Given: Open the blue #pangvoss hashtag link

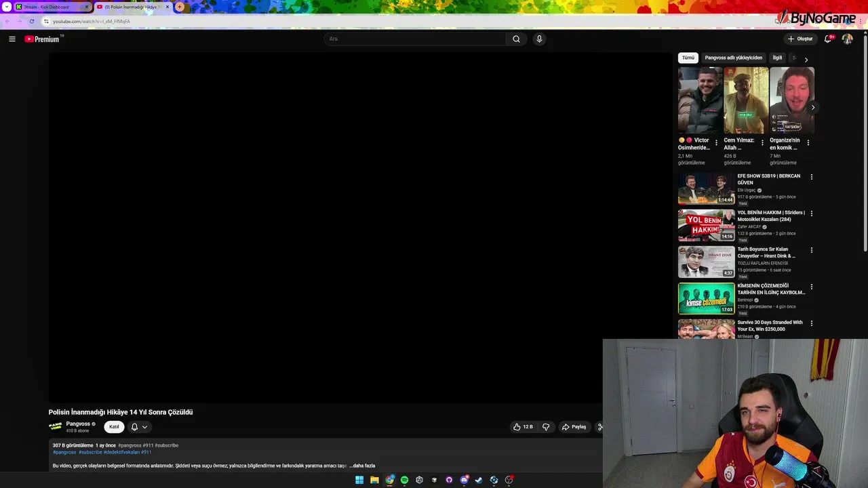Looking at the screenshot, I should (x=64, y=452).
